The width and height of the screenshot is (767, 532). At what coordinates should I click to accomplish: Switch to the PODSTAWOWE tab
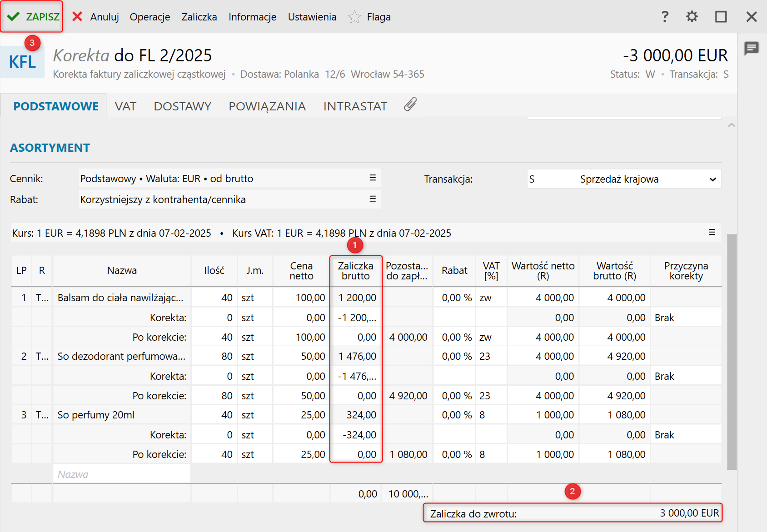point(56,106)
